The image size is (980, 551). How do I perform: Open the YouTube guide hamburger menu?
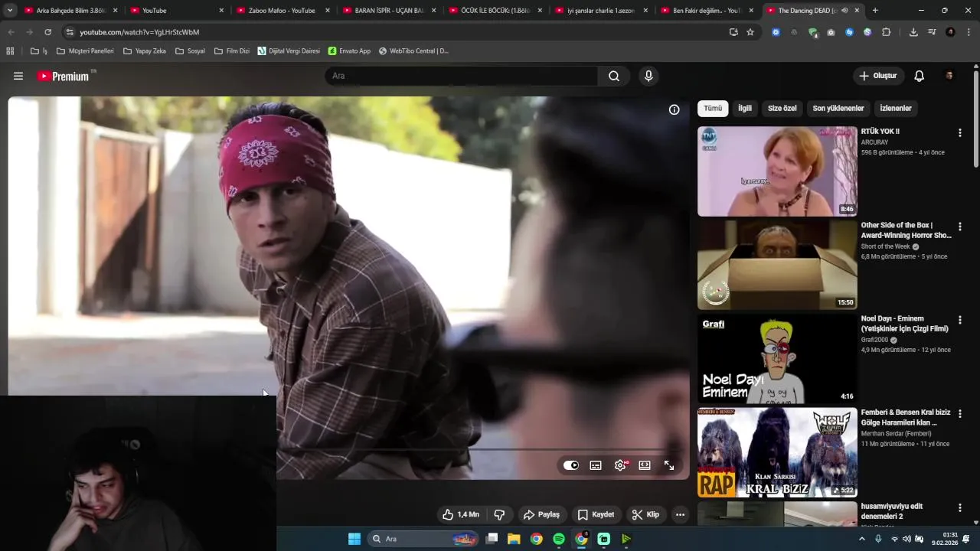[x=18, y=76]
